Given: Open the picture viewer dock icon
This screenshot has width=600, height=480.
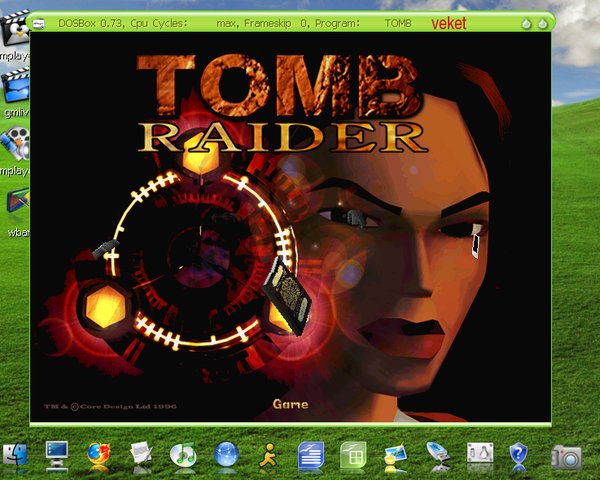Looking at the screenshot, I should pos(395,454).
